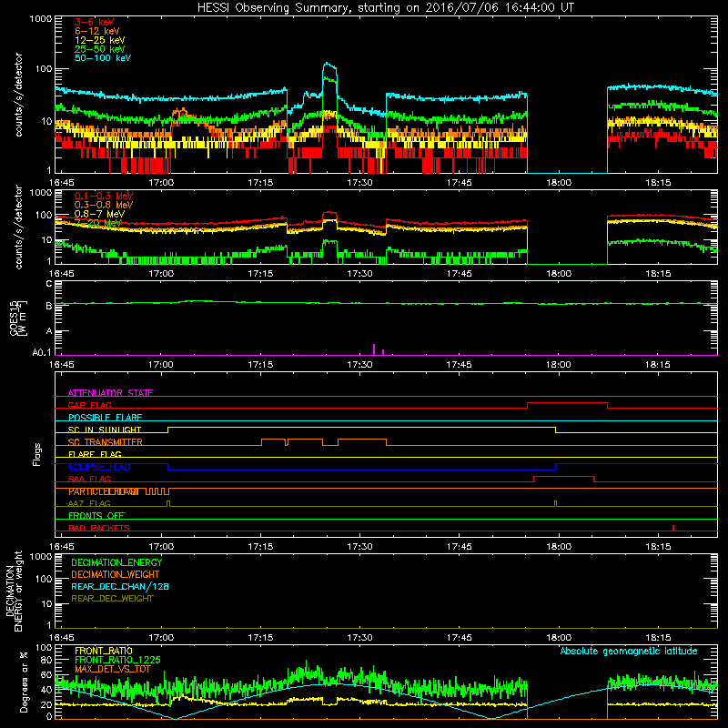Click the 12-25 keV legend label
This screenshot has height=728, width=728.
coord(100,40)
